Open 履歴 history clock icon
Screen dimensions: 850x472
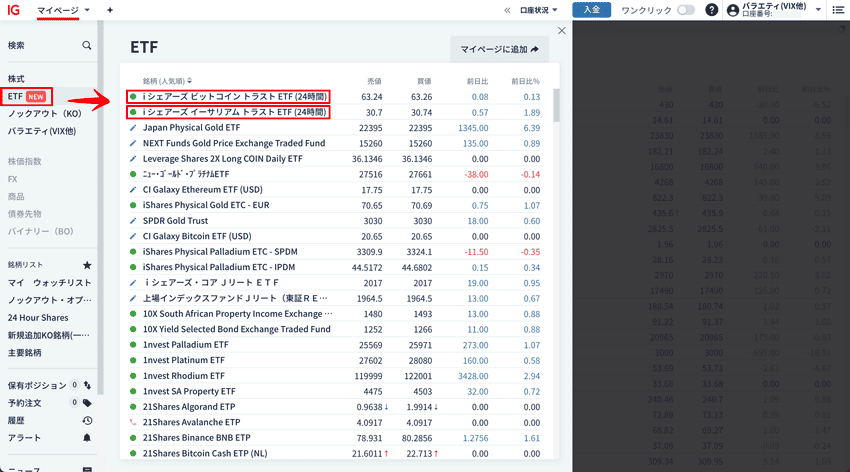[87, 421]
